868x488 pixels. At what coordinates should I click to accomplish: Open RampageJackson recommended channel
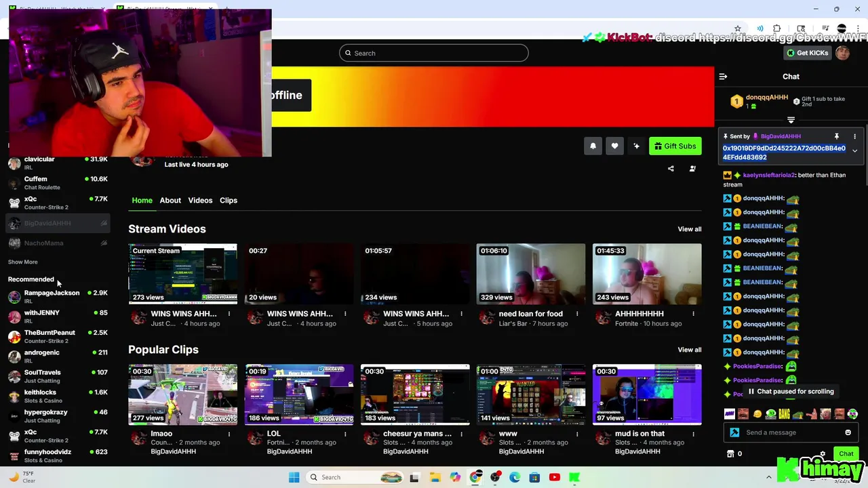(58, 296)
